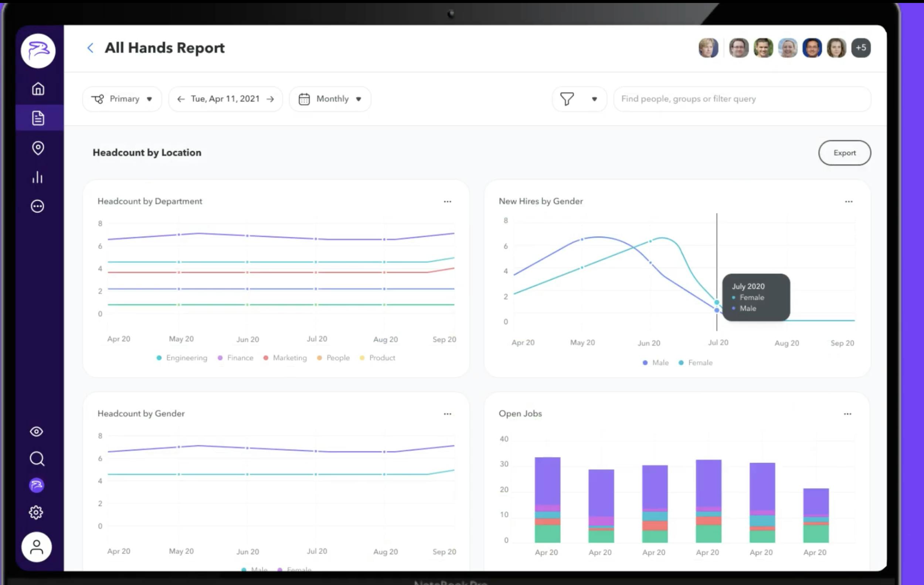Open the settings gear in sidebar
The height and width of the screenshot is (585, 924).
36,512
